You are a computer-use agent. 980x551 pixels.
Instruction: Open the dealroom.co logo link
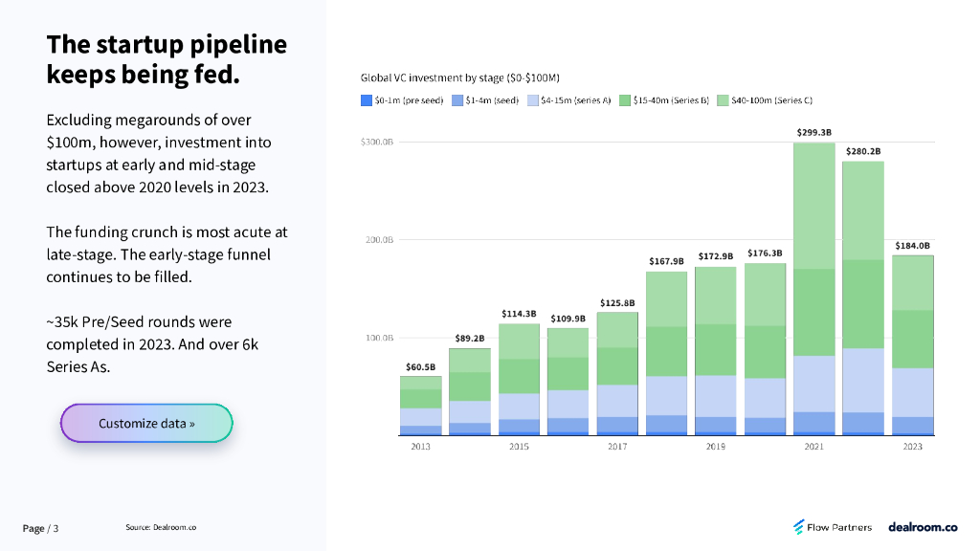(x=923, y=527)
